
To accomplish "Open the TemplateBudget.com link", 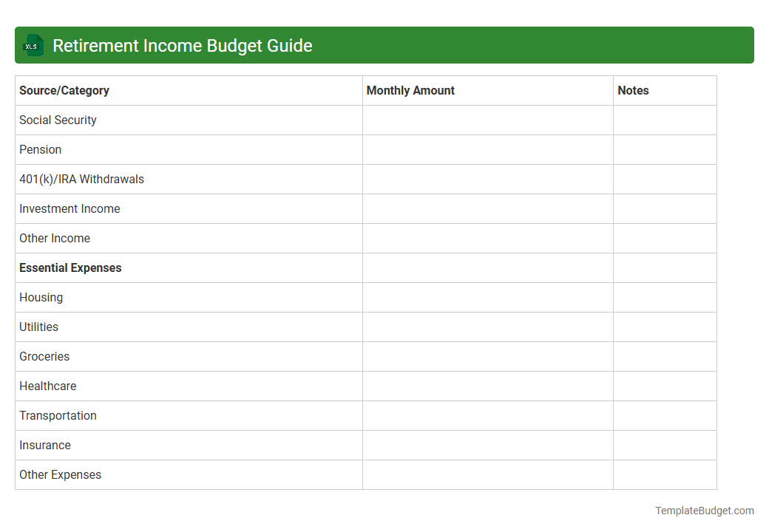I will click(x=705, y=510).
